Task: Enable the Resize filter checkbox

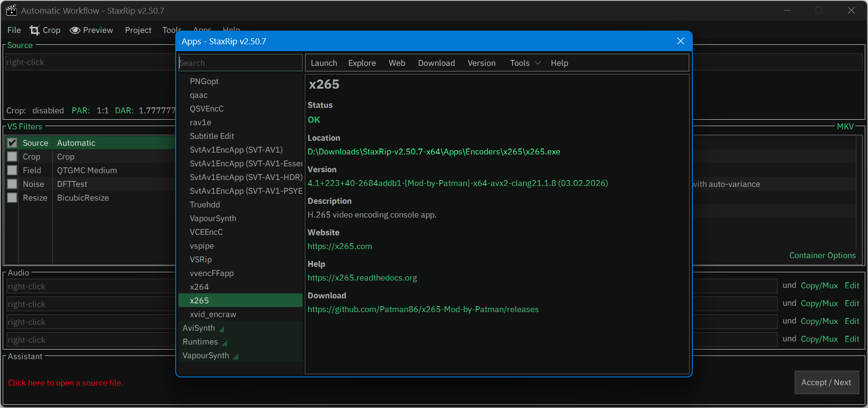Action: [12, 198]
